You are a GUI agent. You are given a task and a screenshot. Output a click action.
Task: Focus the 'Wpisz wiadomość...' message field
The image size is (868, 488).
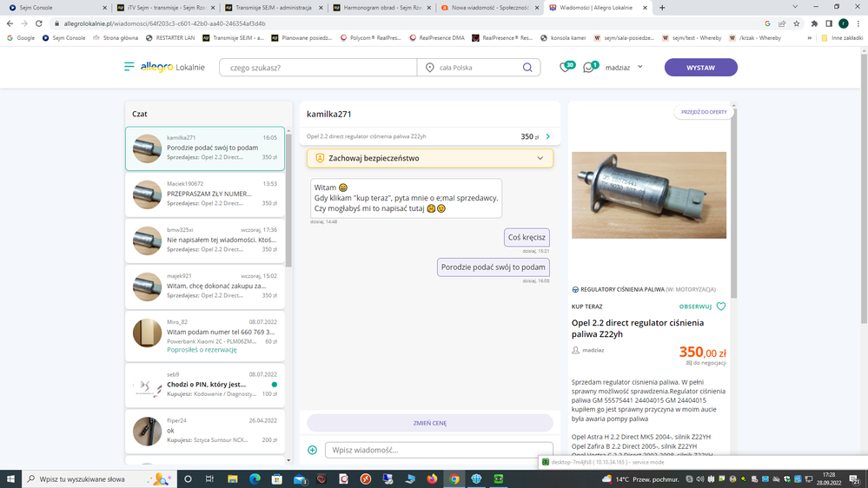click(439, 450)
